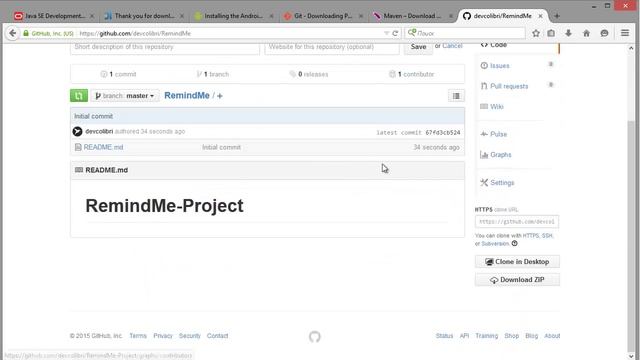Image resolution: width=640 pixels, height=360 pixels.
Task: Create a new file with the plus icon
Action: click(x=220, y=96)
